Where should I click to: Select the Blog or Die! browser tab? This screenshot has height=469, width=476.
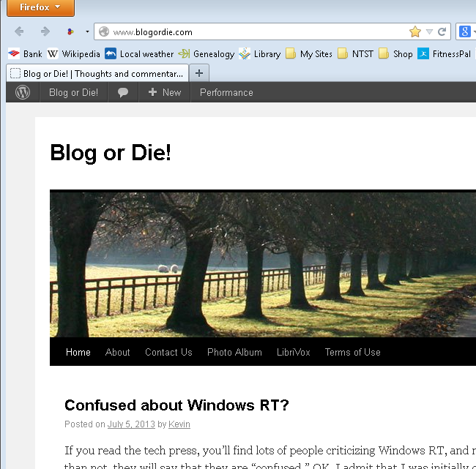pyautogui.click(x=97, y=73)
